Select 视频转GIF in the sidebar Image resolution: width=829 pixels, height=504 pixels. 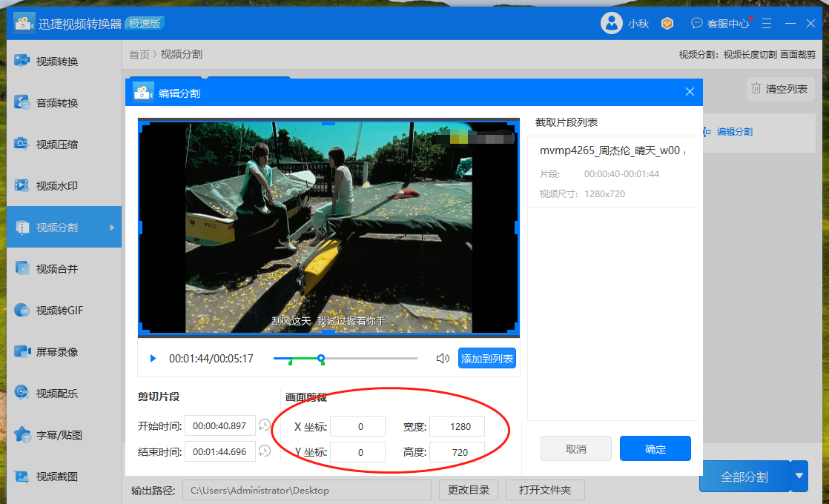[x=64, y=310]
